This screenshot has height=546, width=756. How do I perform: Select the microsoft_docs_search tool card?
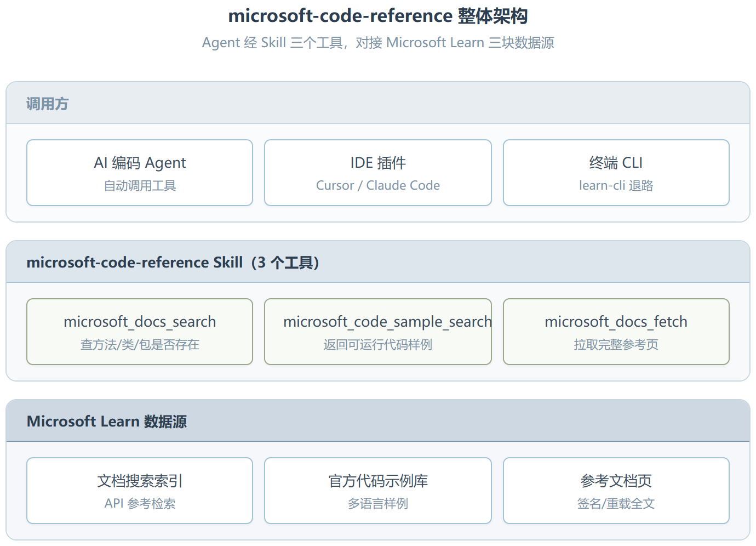coord(140,332)
